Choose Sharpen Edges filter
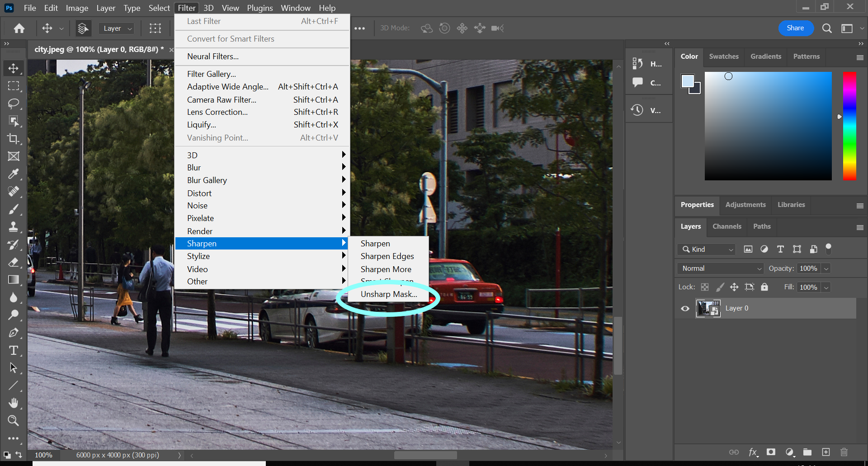This screenshot has height=466, width=868. coord(387,256)
